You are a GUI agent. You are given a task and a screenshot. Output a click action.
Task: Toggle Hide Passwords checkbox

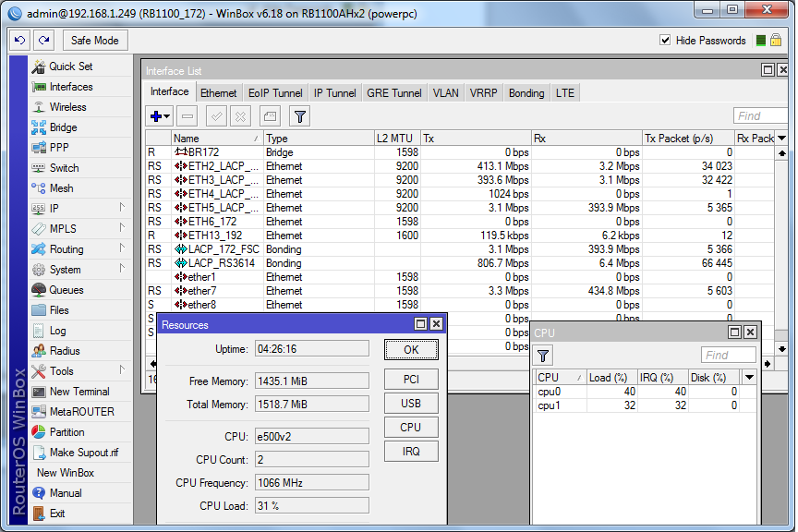coord(667,40)
